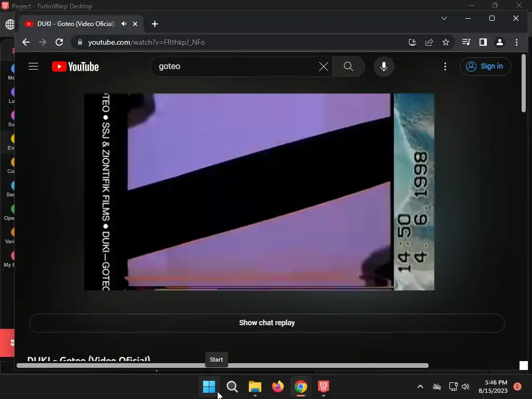
Task: Expand the tab search chevron
Action: (x=444, y=18)
